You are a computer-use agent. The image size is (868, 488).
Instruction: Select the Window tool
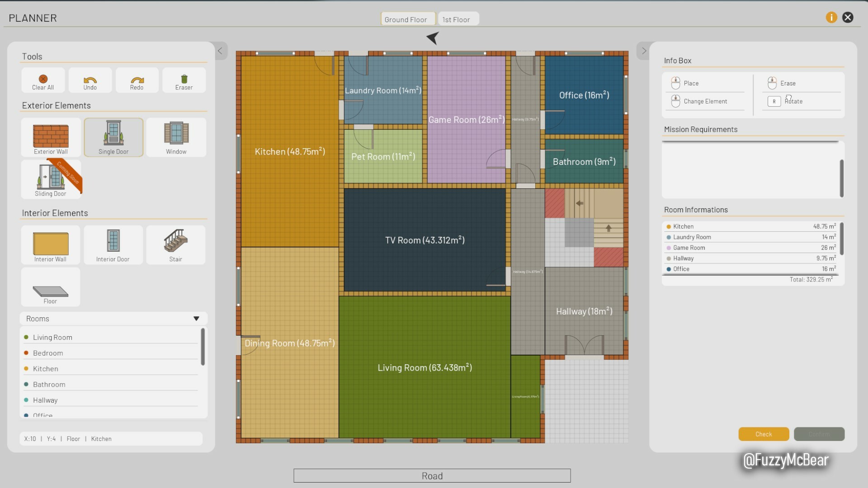pyautogui.click(x=176, y=136)
